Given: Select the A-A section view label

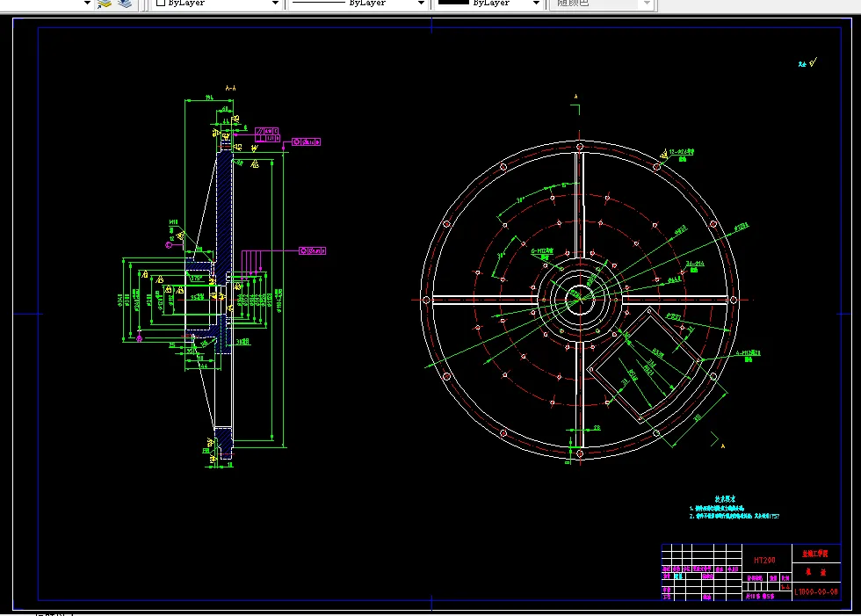Looking at the screenshot, I should [230, 88].
